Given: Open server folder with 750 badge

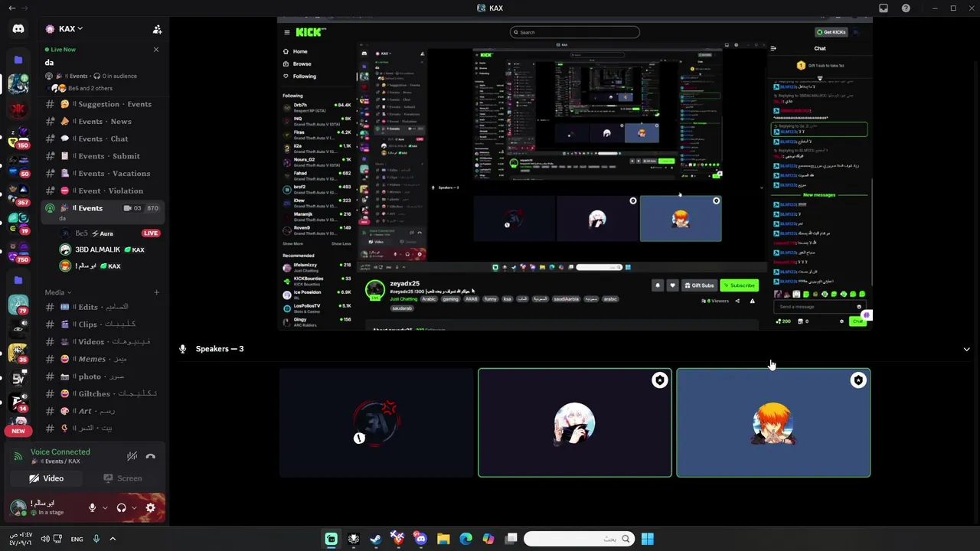Looking at the screenshot, I should tap(18, 252).
